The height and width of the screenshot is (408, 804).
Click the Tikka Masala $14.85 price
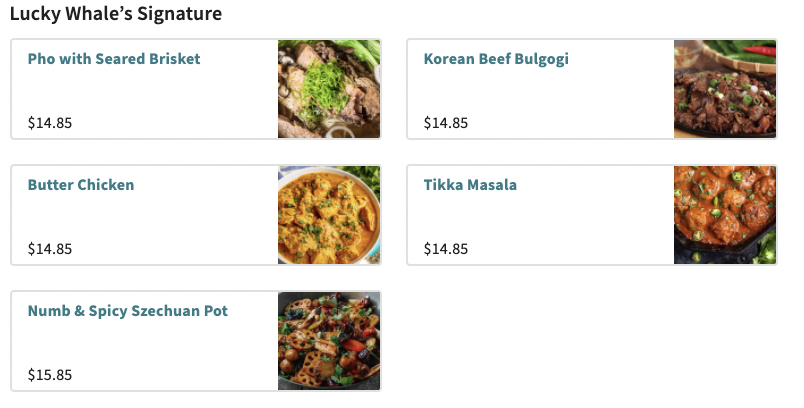(x=446, y=249)
